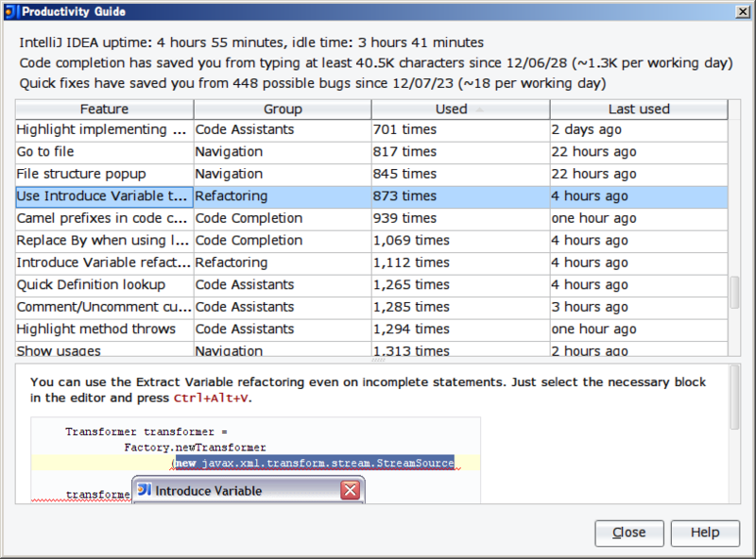The image size is (756, 559).
Task: Click the '817 times' cell
Action: (460, 152)
